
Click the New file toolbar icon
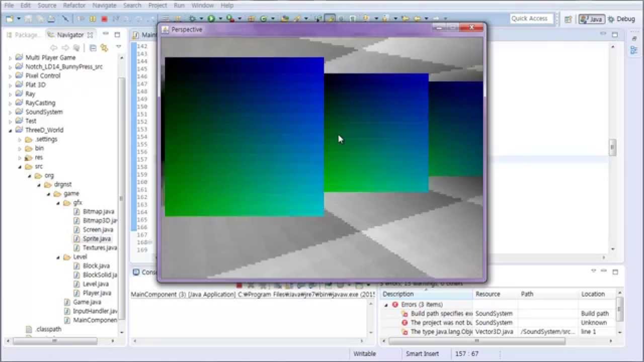tap(10, 19)
